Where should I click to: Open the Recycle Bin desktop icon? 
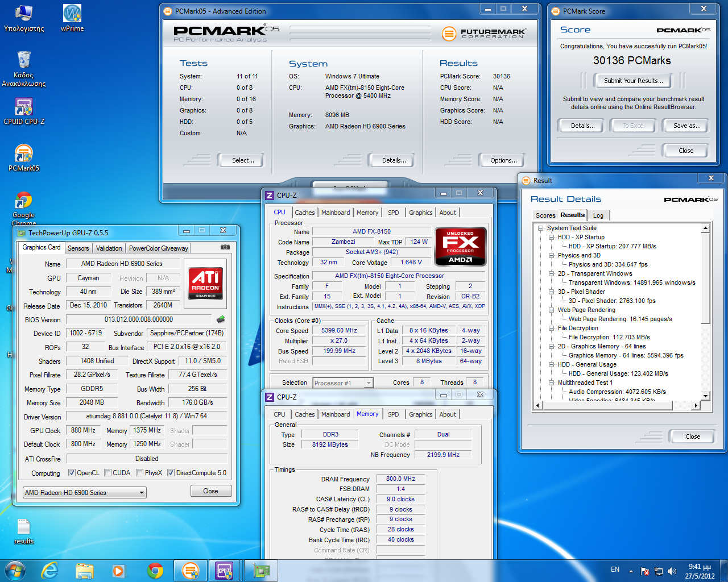24,68
